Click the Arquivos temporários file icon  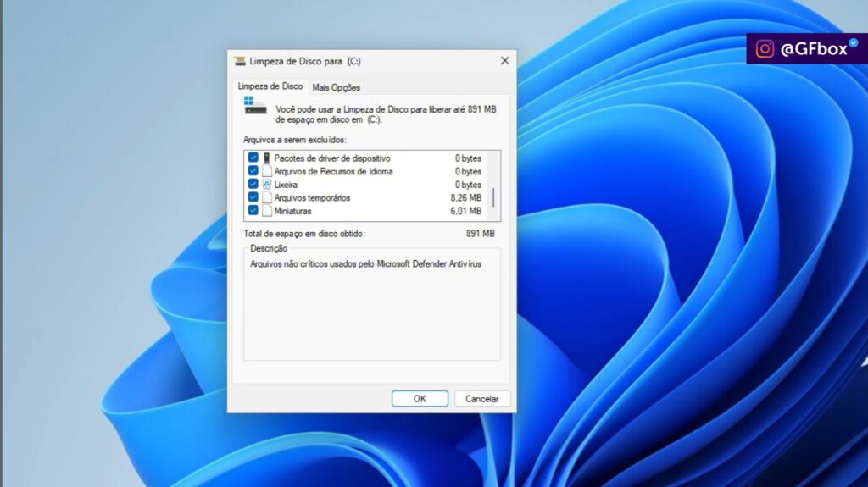(x=267, y=197)
